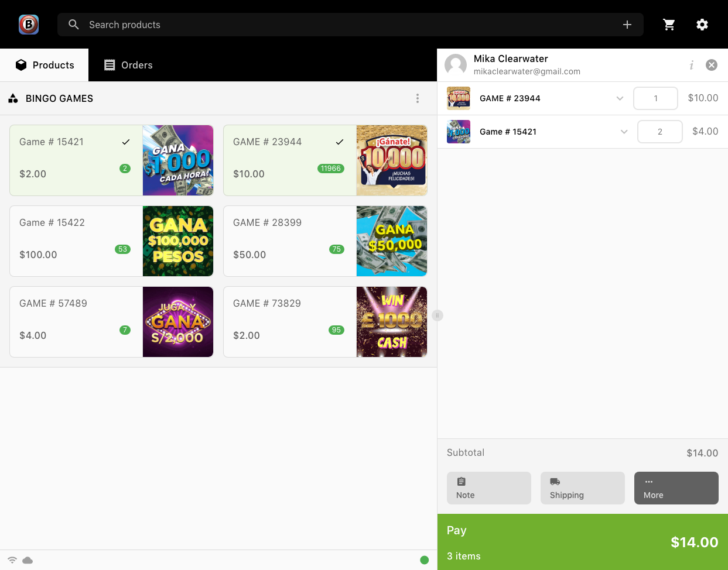
Task: Expand the GAME # 23944 cart line options
Action: (x=620, y=98)
